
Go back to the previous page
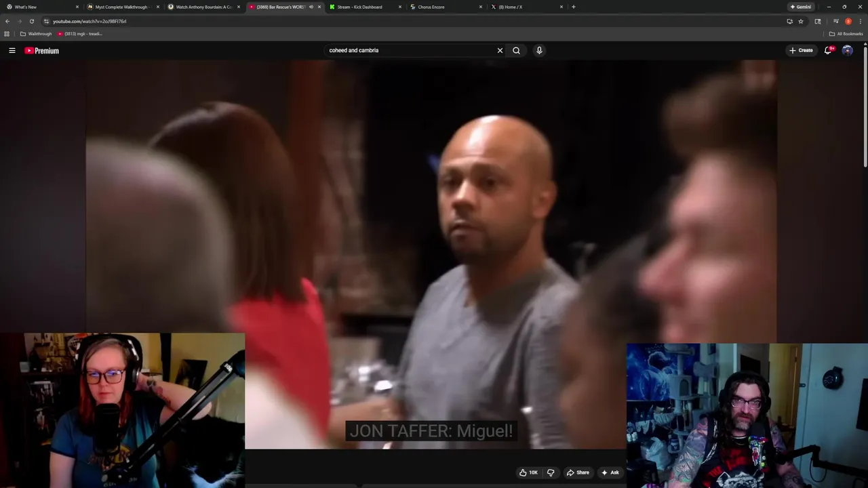click(7, 21)
